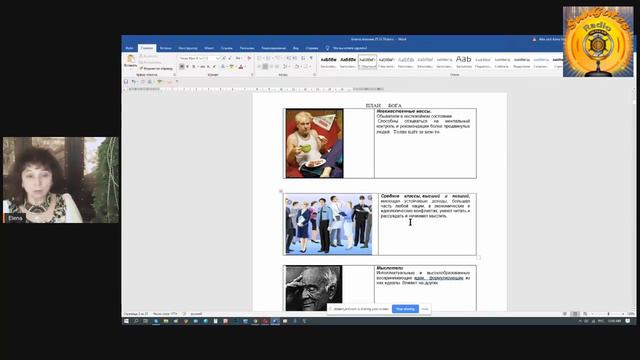Switch to the Макет (Layout) tab
640x360 pixels.
tap(209, 48)
